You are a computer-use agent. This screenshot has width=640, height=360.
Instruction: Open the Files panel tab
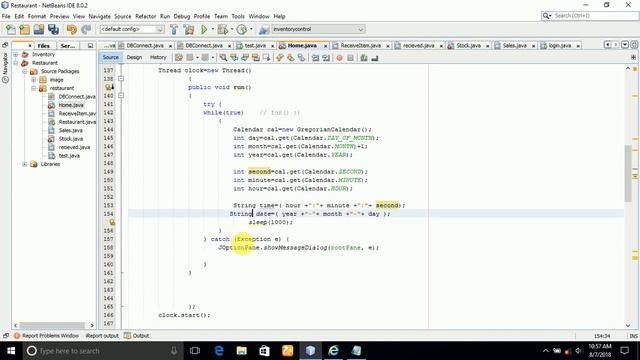pos(44,46)
